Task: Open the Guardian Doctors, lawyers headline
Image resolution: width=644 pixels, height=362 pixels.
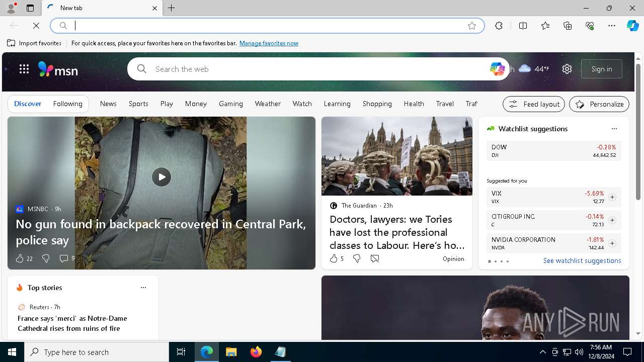Action: [x=397, y=232]
